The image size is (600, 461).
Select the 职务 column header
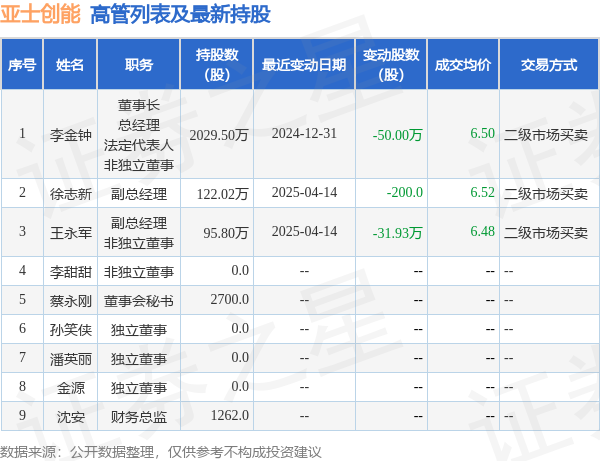pyautogui.click(x=139, y=65)
